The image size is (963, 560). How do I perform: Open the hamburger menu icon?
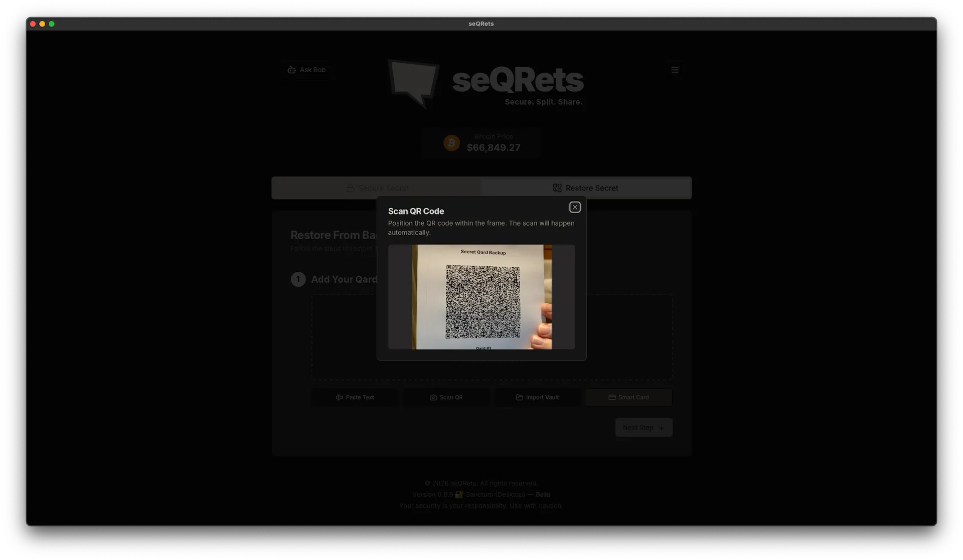(x=675, y=70)
